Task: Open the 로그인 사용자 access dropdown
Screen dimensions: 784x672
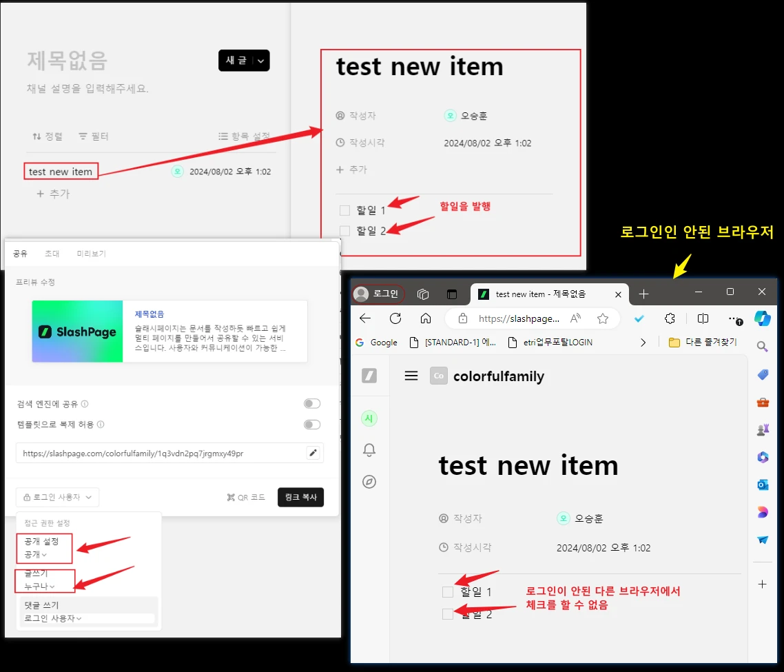Action: pos(57,497)
